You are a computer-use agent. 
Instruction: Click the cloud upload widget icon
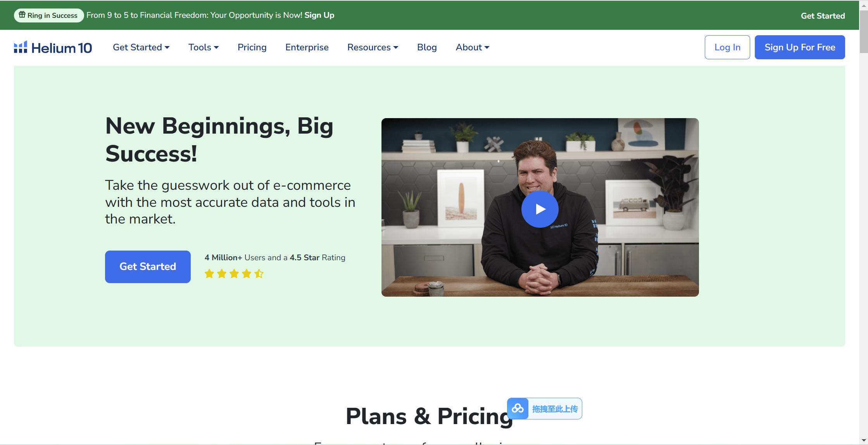tap(518, 409)
